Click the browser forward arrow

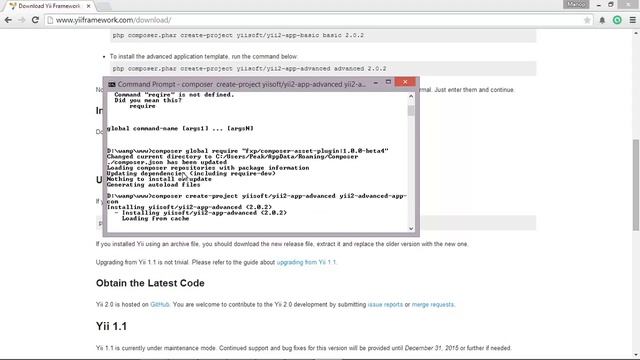click(22, 20)
